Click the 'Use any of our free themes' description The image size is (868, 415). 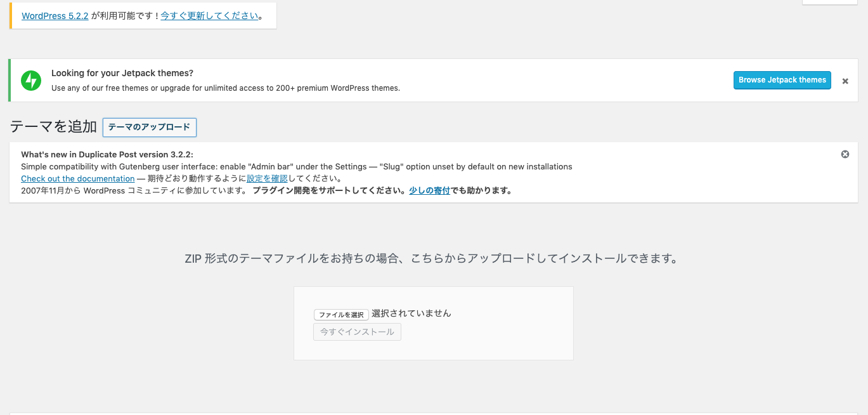(x=226, y=88)
